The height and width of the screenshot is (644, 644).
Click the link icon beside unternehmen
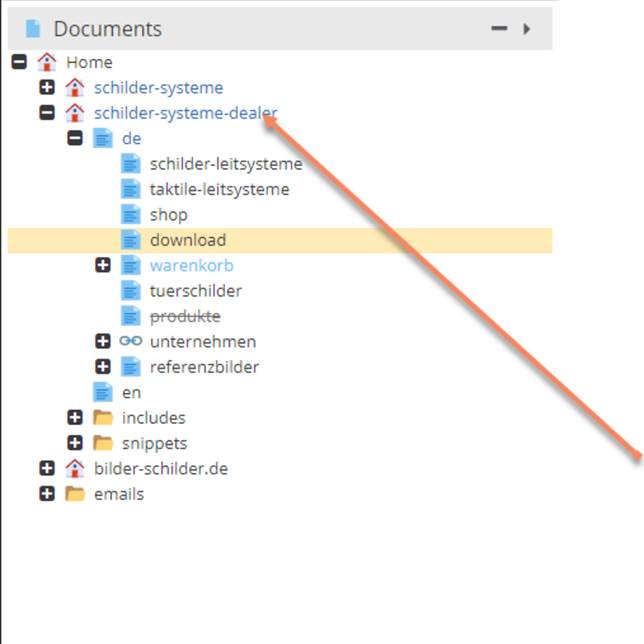[130, 341]
